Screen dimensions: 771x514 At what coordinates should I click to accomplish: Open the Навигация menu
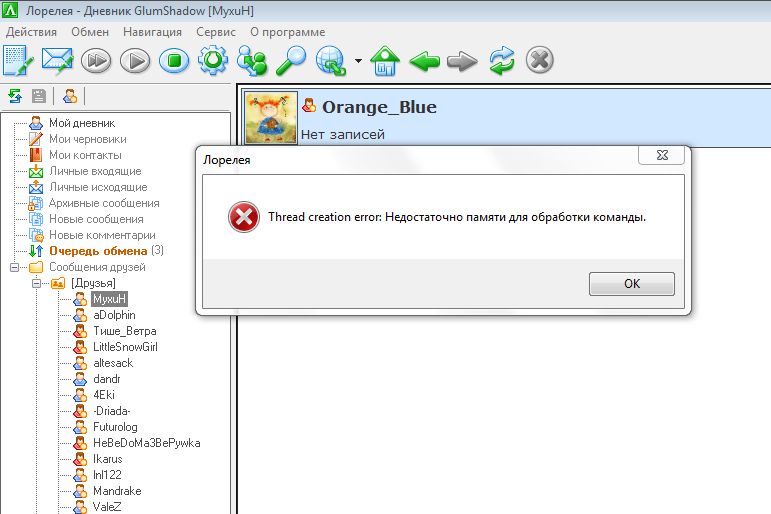pos(152,31)
